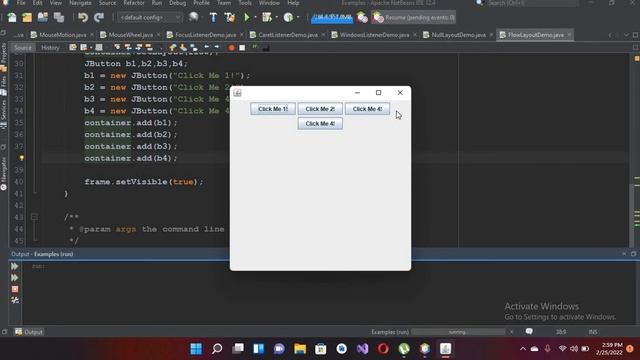Click the notifications speech bubble icon
This screenshot has height=360, width=640.
point(529,331)
